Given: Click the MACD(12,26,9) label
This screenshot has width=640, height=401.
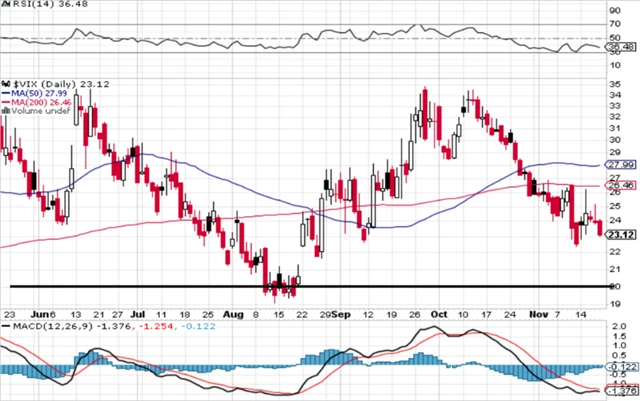Looking at the screenshot, I should point(48,327).
